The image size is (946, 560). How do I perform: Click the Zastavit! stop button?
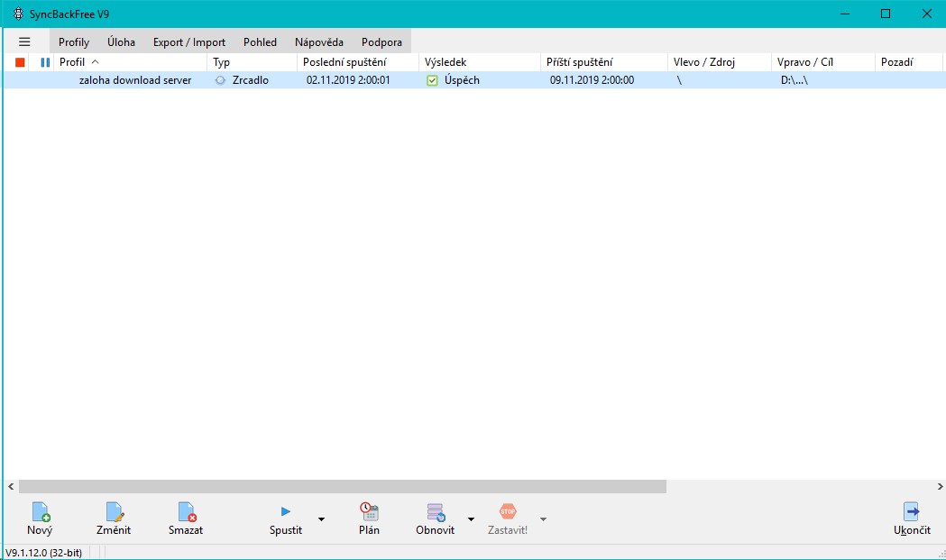click(x=508, y=519)
